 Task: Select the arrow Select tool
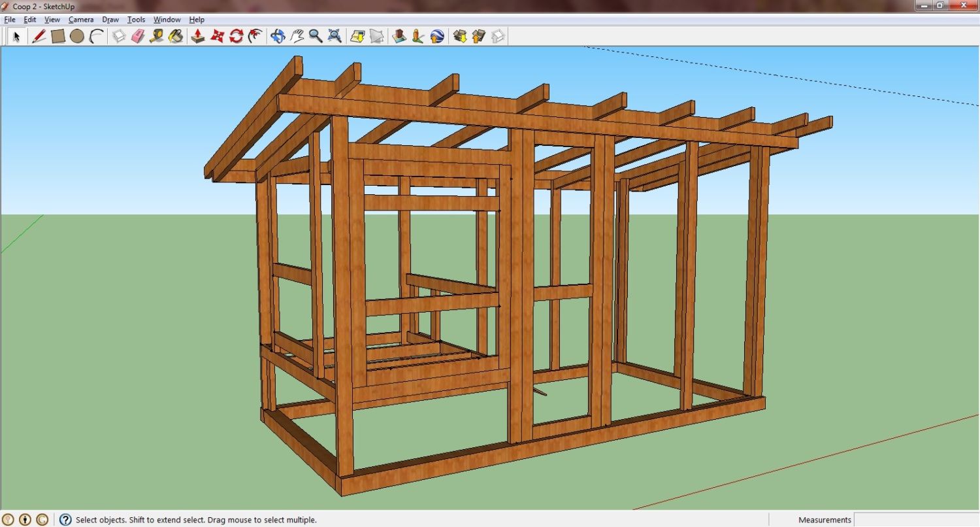tap(16, 36)
